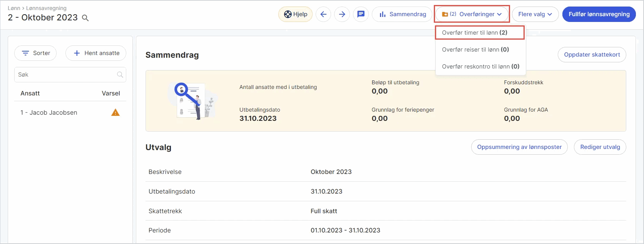Click the Varsel column header
This screenshot has width=644, height=244.
[111, 93]
